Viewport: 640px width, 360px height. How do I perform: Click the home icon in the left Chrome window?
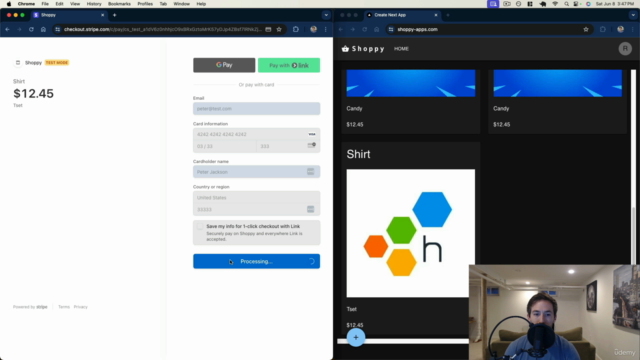point(43,29)
